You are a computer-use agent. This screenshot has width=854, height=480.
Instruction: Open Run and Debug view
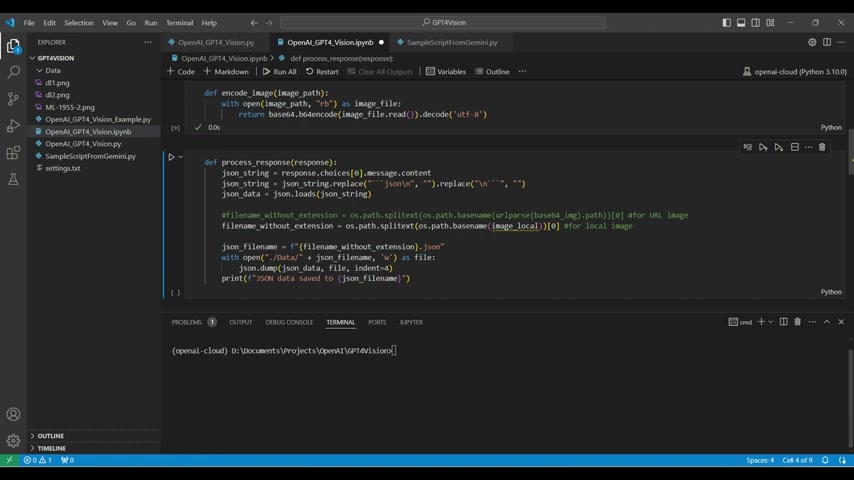[x=13, y=126]
